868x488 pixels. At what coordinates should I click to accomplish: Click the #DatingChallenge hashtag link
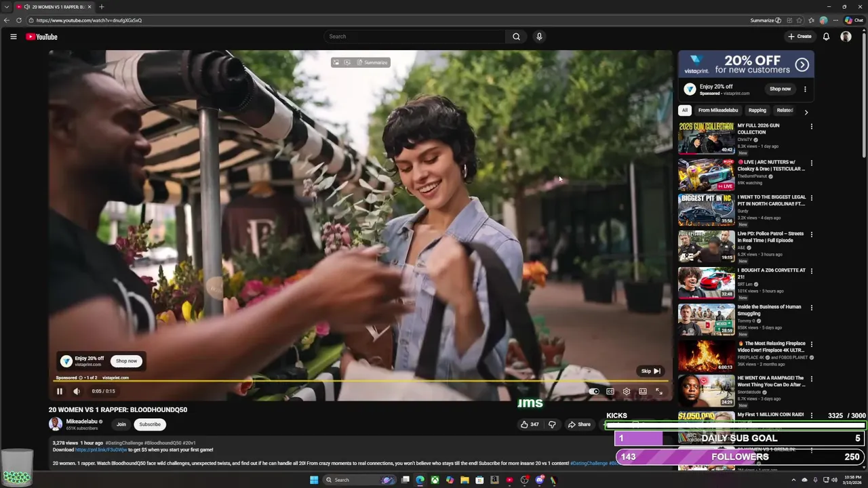(124, 443)
